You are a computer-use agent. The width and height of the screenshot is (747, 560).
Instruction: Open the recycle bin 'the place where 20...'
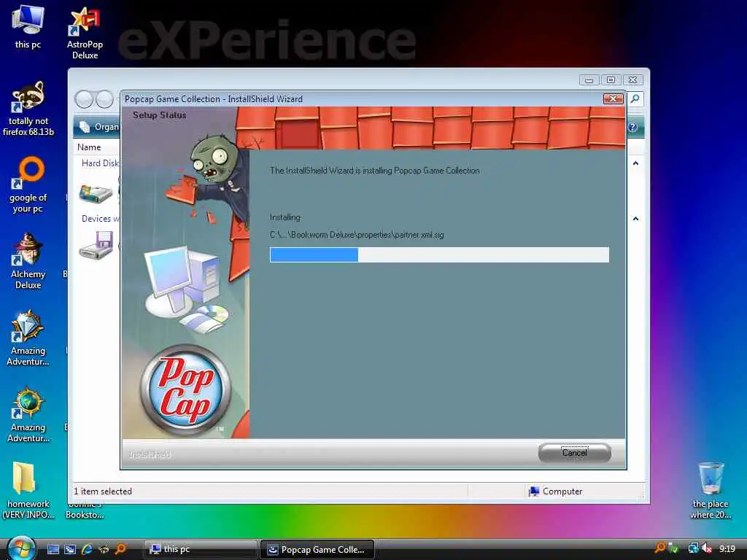tap(711, 491)
